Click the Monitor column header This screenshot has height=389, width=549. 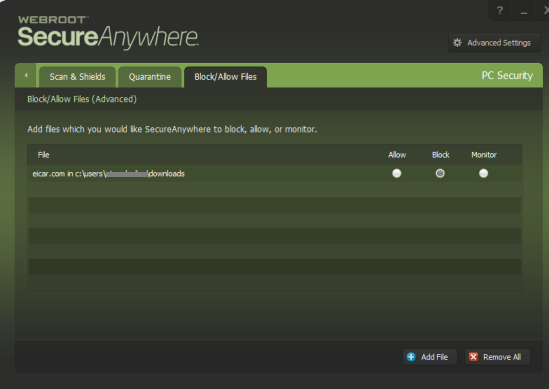[x=484, y=155]
